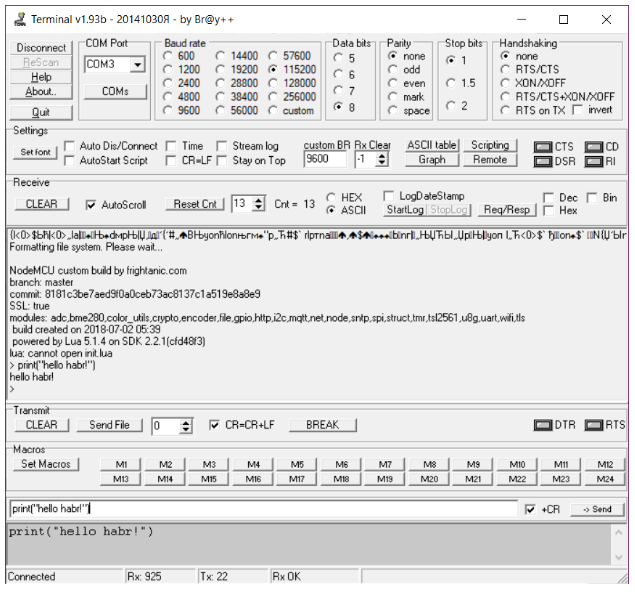635x596 pixels.
Task: Run macro M12
Action: pyautogui.click(x=605, y=464)
